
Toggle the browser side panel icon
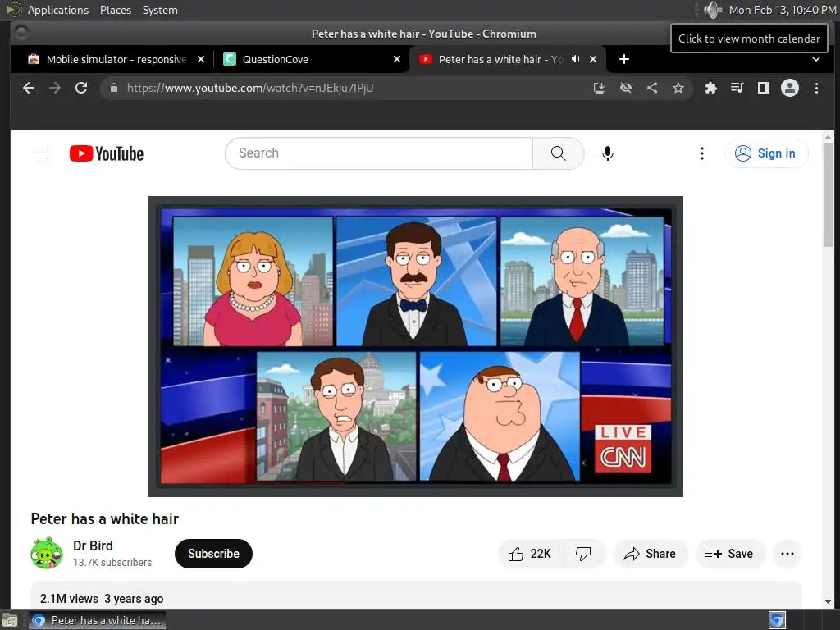pyautogui.click(x=764, y=88)
